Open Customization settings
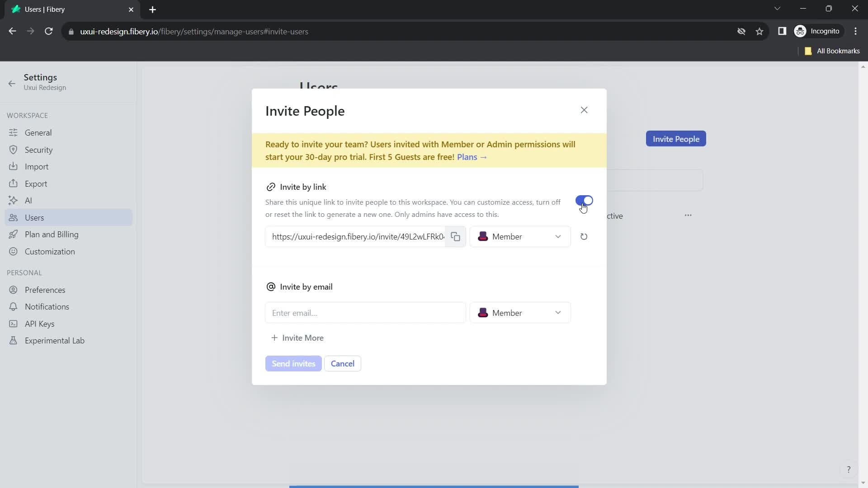This screenshot has height=488, width=868. point(69,252)
